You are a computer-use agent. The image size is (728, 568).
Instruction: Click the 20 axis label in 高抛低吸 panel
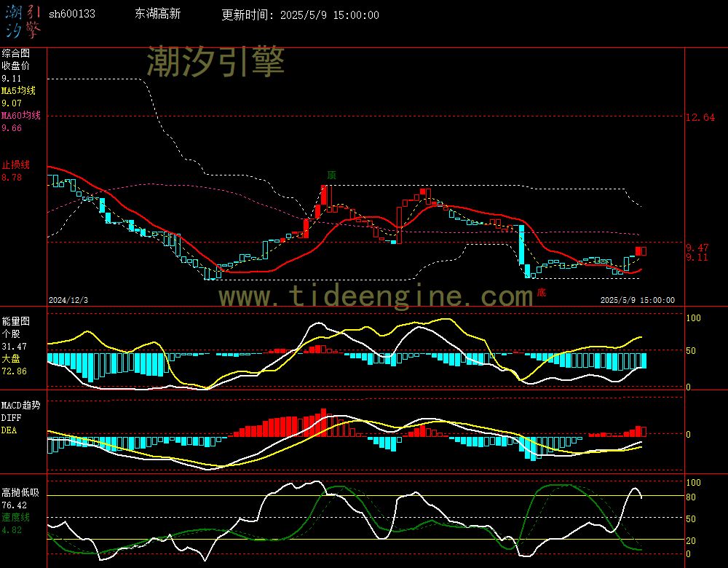(692, 541)
